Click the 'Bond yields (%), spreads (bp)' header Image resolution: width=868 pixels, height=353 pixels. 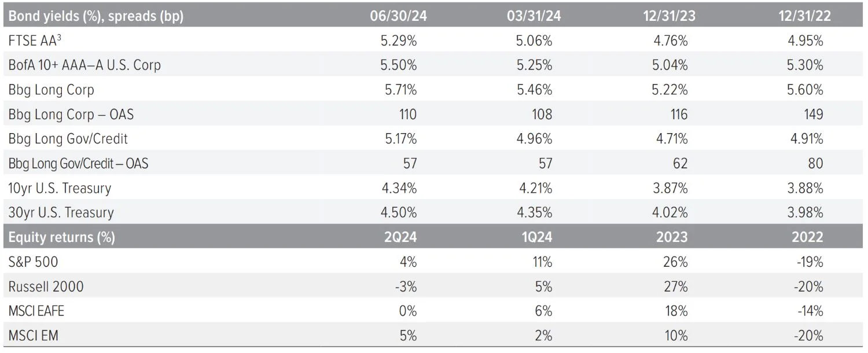[95, 16]
